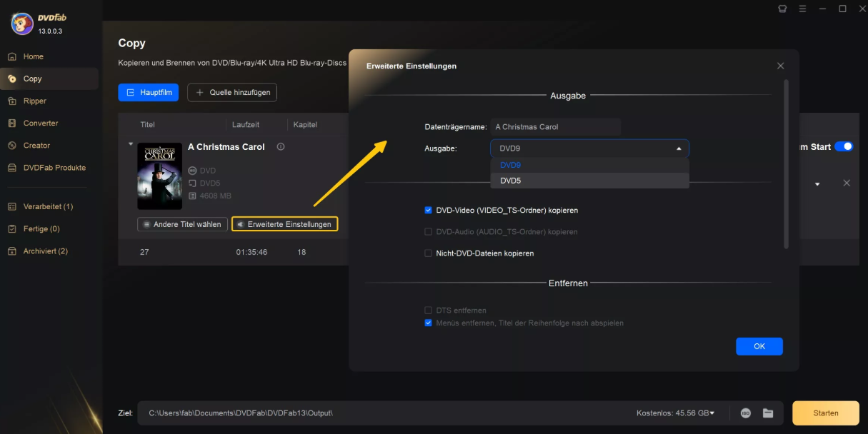868x434 pixels.
Task: Close the Erweiterte Einstellungen dialog
Action: [780, 66]
